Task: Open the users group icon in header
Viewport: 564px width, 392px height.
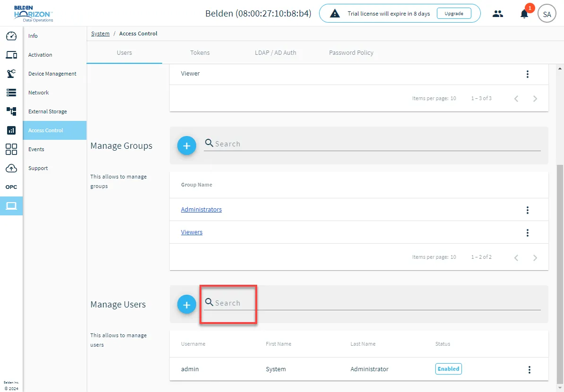Action: click(x=498, y=14)
